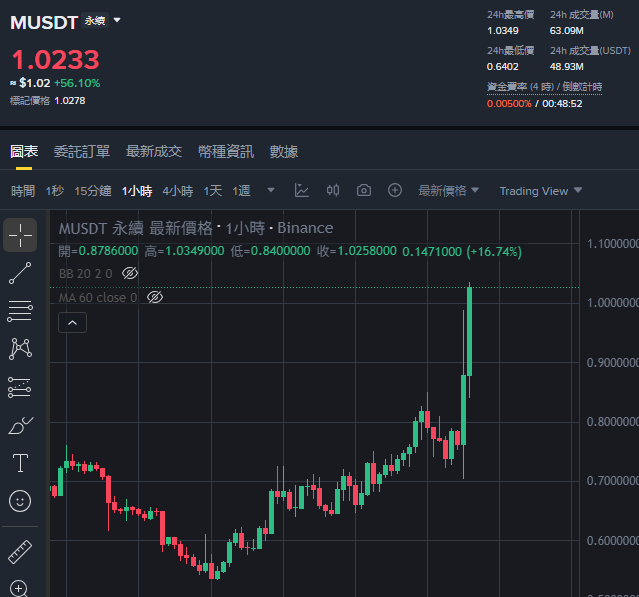Screen dimensions: 639x597
Task: Toggle visibility of MA 60 close indicator
Action: pyautogui.click(x=155, y=297)
